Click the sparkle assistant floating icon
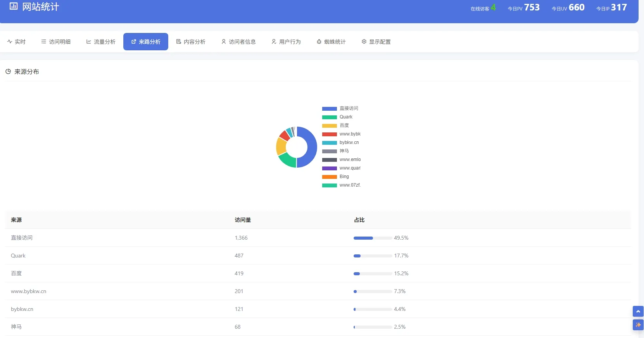The height and width of the screenshot is (338, 644). tap(638, 325)
